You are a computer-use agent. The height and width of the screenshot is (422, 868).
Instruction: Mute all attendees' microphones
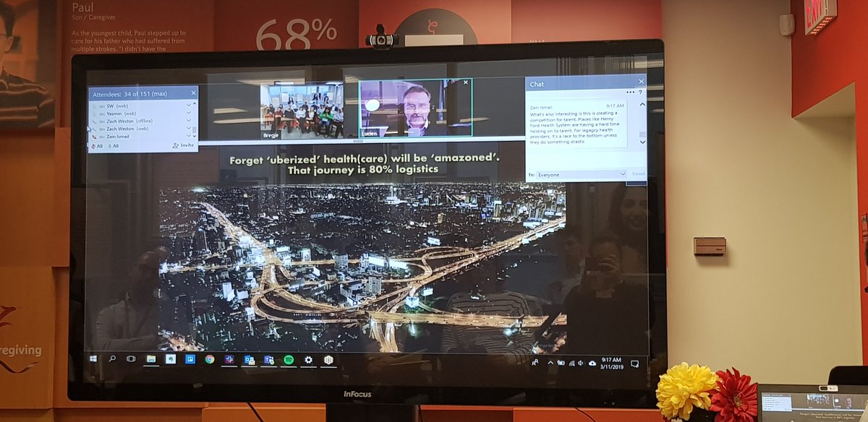pyautogui.click(x=114, y=145)
